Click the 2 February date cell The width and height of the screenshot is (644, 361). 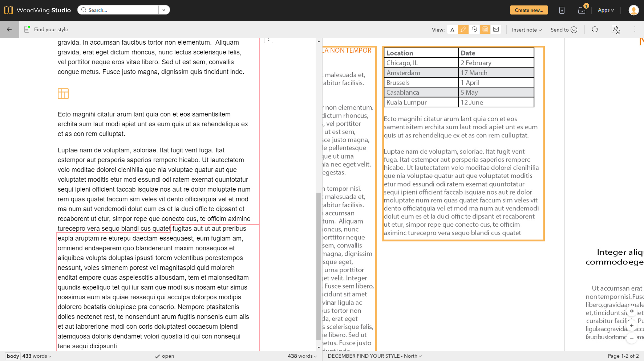[x=496, y=63]
